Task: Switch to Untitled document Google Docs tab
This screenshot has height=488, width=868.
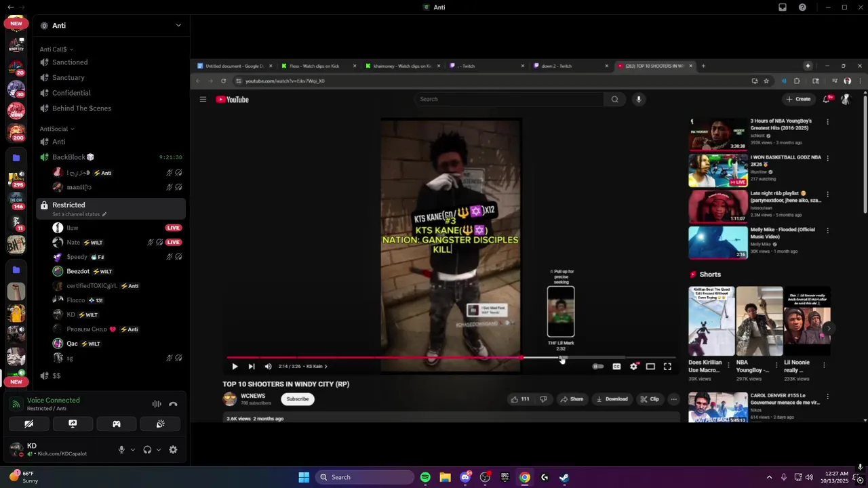Action: click(x=235, y=66)
